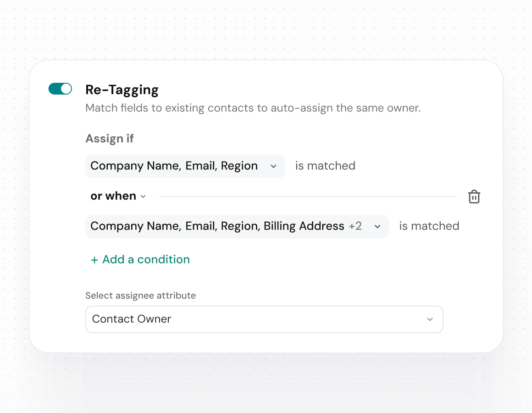Add a condition to the rule
The height and width of the screenshot is (413, 532).
[146, 260]
